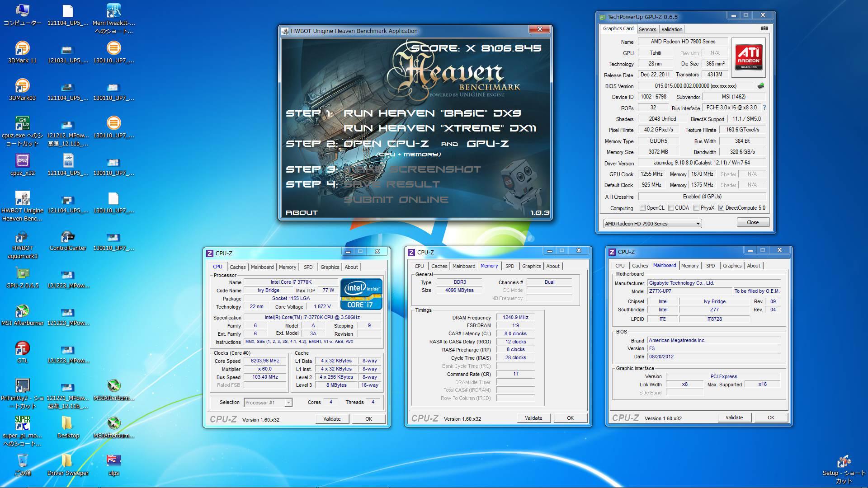Click the DRAM Frequency value 1240.9 MHz
Image resolution: width=868 pixels, height=488 pixels.
(515, 317)
